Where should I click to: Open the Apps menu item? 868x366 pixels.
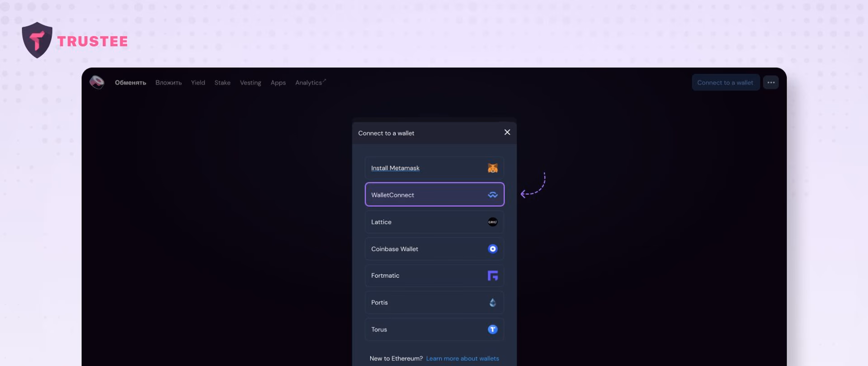click(x=278, y=83)
